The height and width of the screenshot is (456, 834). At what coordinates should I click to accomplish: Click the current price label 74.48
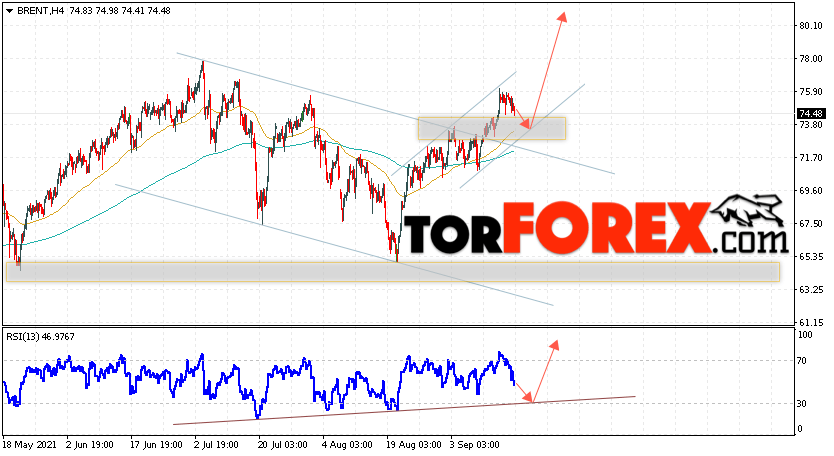(x=811, y=114)
